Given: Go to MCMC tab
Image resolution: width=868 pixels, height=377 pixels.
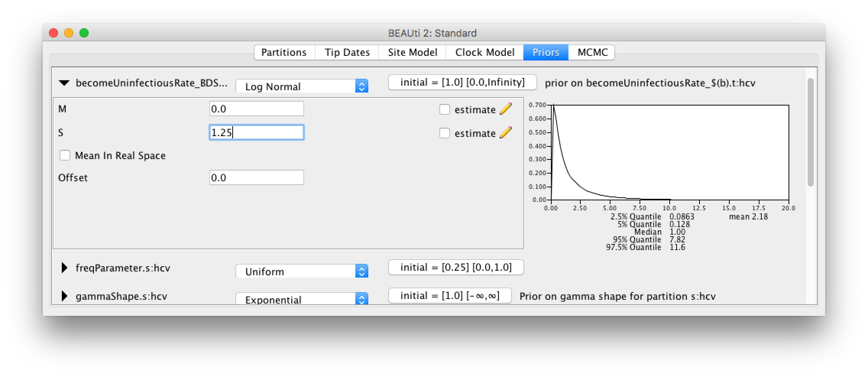Looking at the screenshot, I should (592, 52).
